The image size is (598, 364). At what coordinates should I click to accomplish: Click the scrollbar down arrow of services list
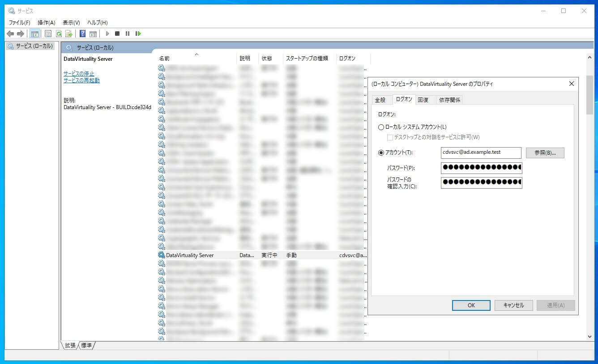point(589,336)
